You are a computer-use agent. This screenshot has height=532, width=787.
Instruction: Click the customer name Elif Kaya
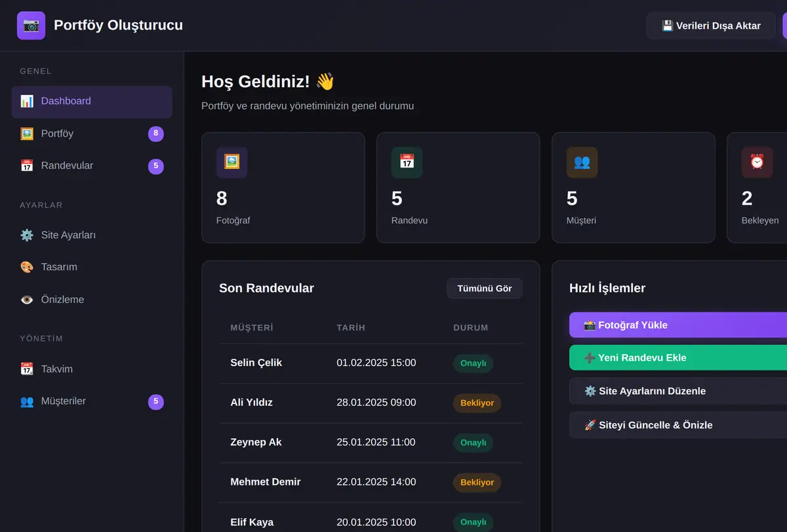pos(252,522)
